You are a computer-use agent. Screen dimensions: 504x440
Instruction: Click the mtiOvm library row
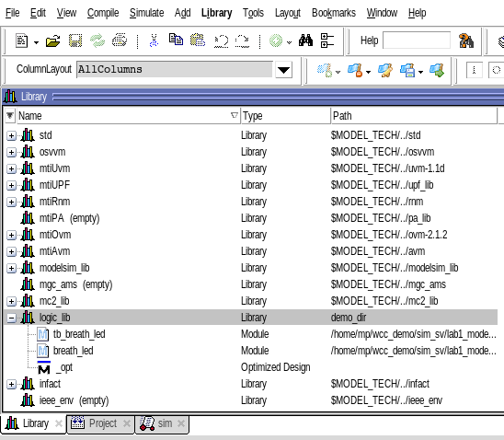click(251, 235)
